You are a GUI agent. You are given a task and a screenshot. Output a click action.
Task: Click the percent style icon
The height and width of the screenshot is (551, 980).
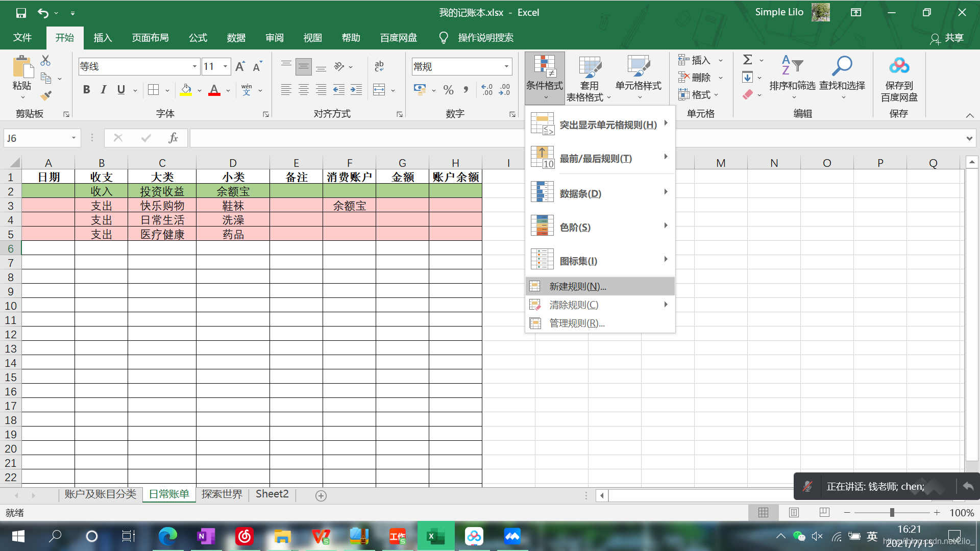pyautogui.click(x=448, y=90)
